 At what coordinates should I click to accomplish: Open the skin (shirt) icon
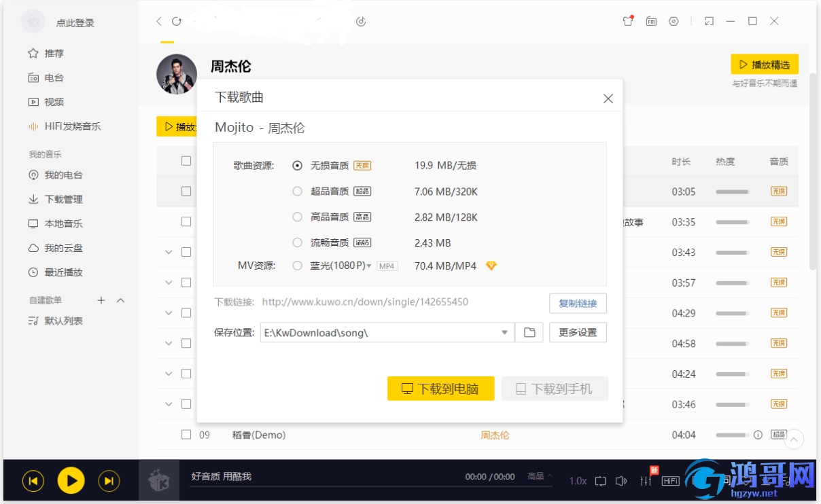pyautogui.click(x=629, y=21)
